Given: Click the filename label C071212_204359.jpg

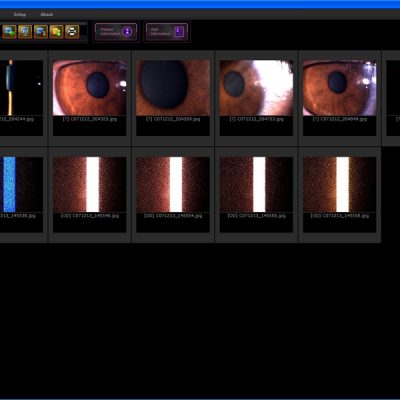Looking at the screenshot, I should [x=173, y=119].
